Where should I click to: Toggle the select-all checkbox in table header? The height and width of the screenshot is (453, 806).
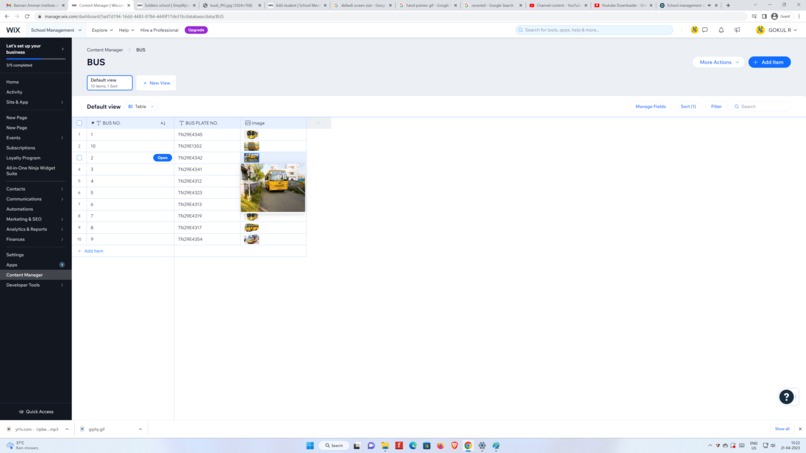point(79,123)
